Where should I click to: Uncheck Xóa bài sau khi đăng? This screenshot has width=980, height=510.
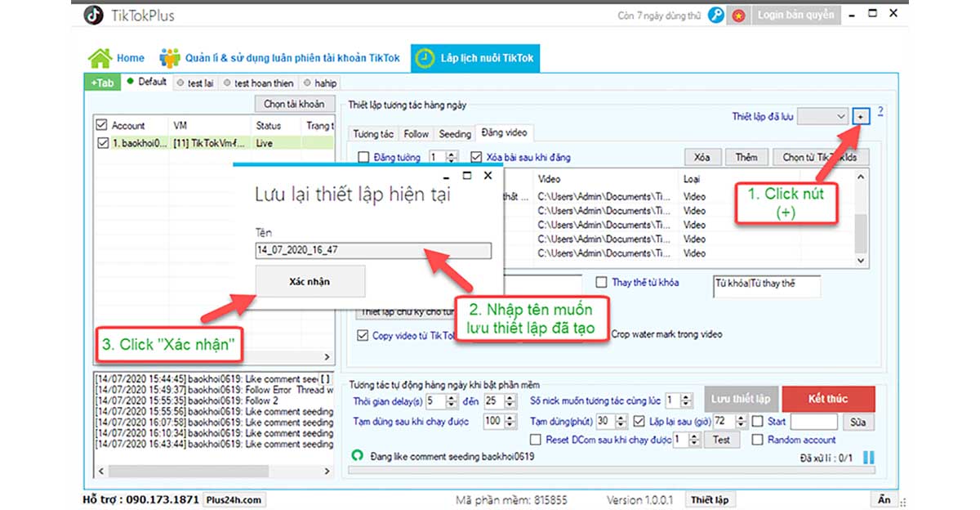click(x=477, y=157)
